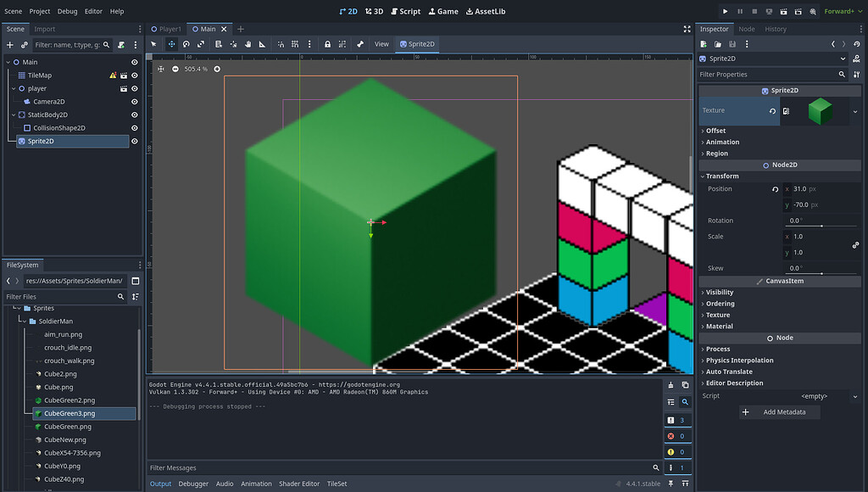
Task: Select the Scale tool
Action: 203,44
